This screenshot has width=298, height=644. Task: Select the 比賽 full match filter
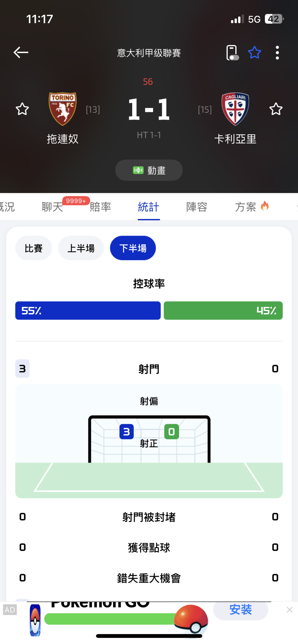[x=34, y=248]
